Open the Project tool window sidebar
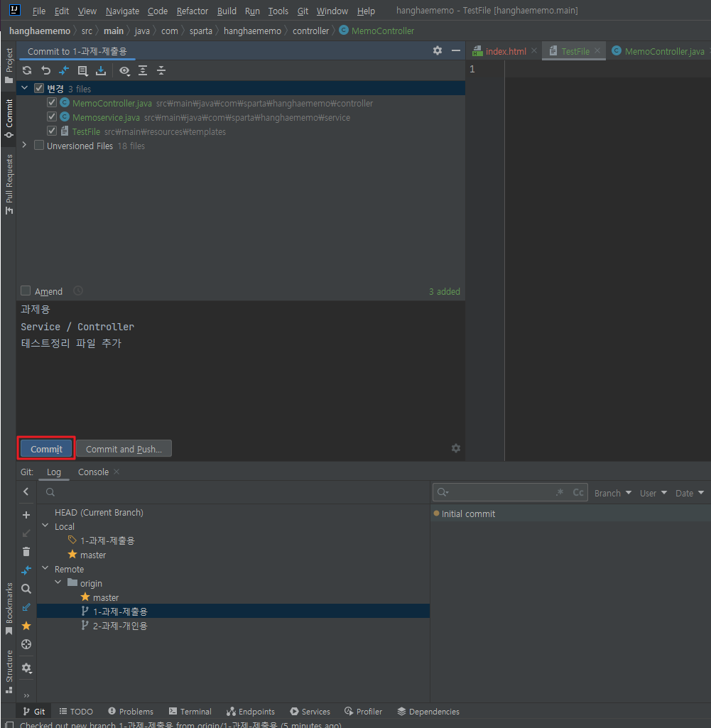 point(9,65)
